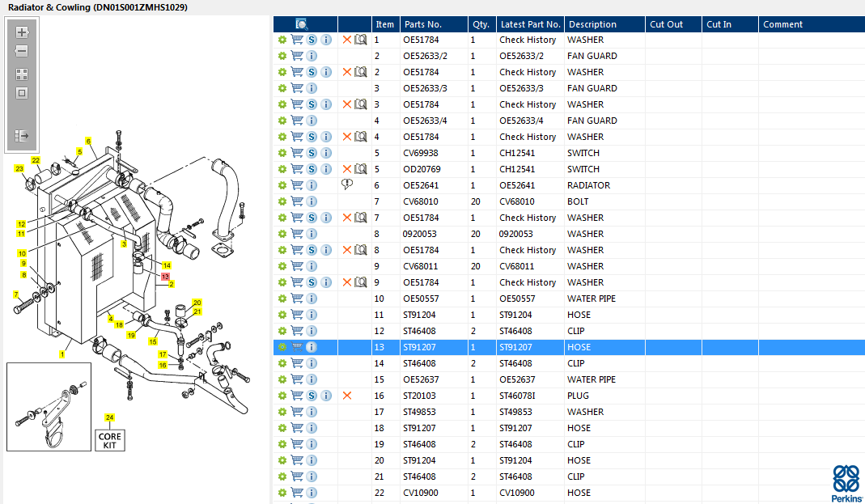Open the note bubble on OE52641 RADIATOR row
This screenshot has height=504, width=865.
[347, 184]
